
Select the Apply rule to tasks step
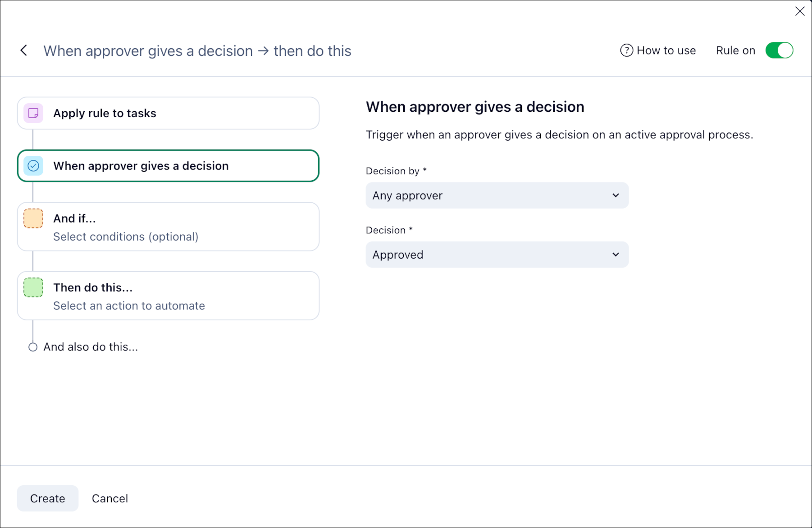pyautogui.click(x=168, y=113)
